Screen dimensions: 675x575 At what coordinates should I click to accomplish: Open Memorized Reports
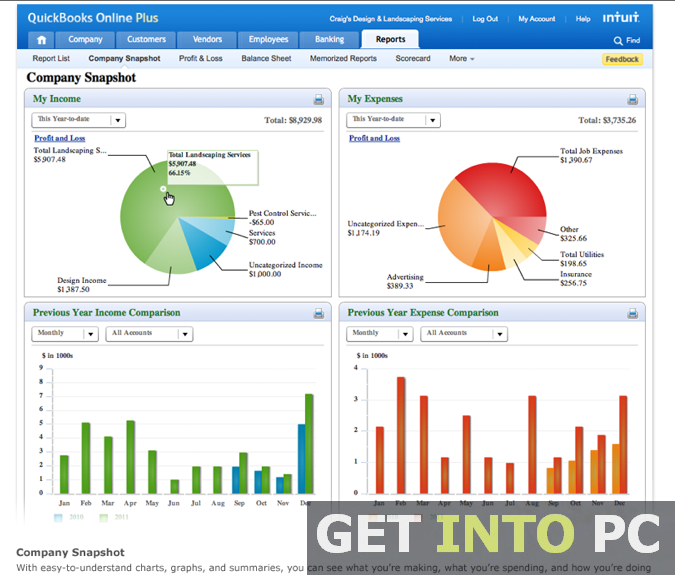[343, 59]
